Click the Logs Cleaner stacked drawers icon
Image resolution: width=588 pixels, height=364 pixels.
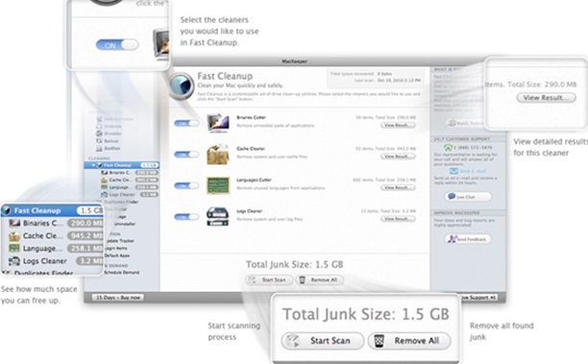click(x=217, y=217)
